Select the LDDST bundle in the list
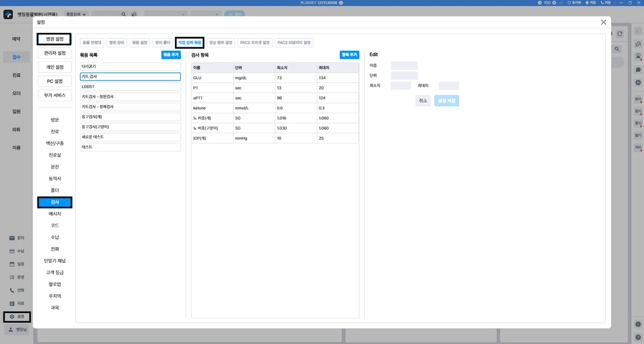This screenshot has height=344, width=644. click(x=130, y=86)
